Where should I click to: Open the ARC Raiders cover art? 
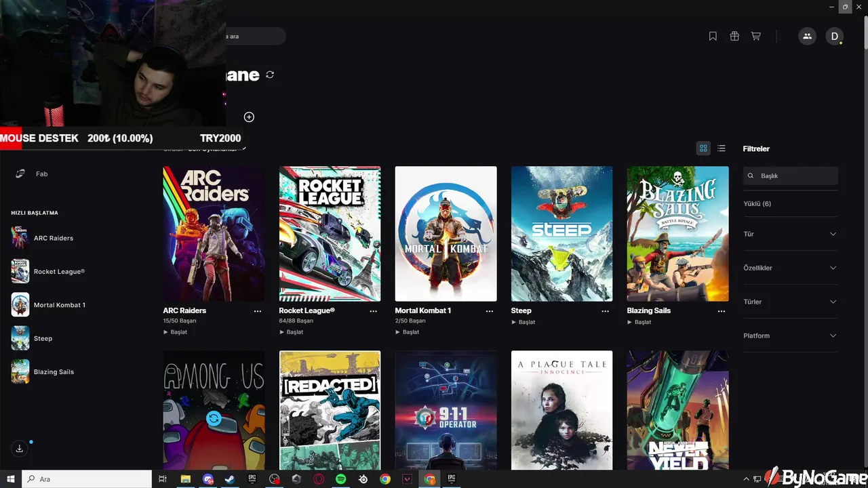214,234
